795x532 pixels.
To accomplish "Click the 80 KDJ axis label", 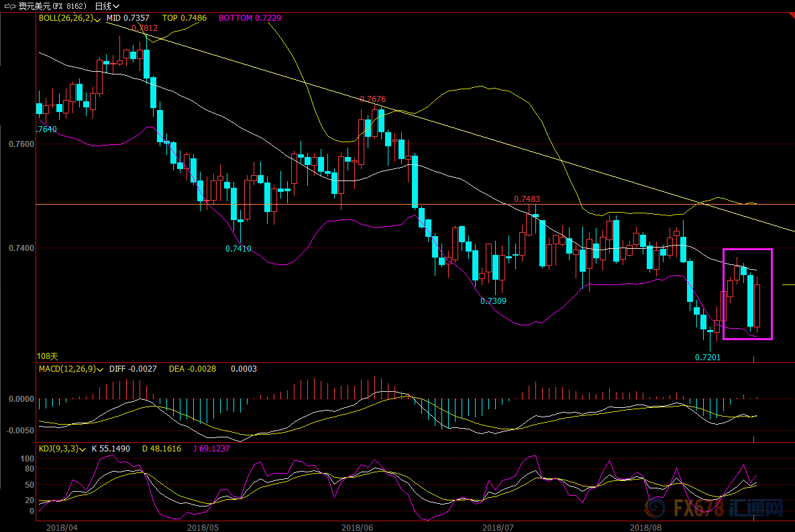I will point(30,469).
